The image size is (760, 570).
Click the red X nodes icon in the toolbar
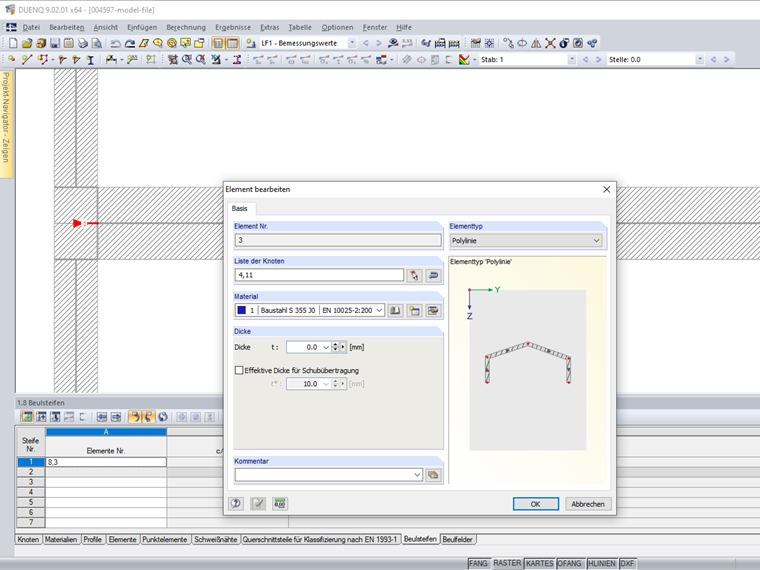click(550, 43)
